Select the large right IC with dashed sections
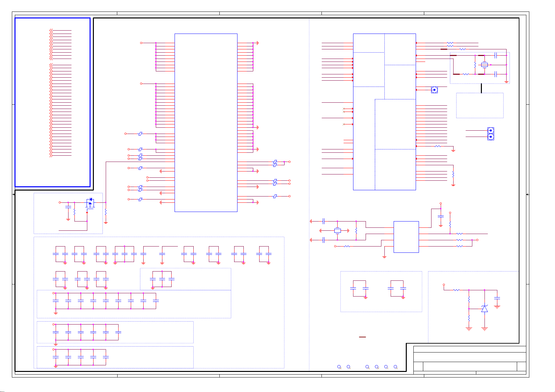The width and height of the screenshot is (555, 392). tap(384, 112)
